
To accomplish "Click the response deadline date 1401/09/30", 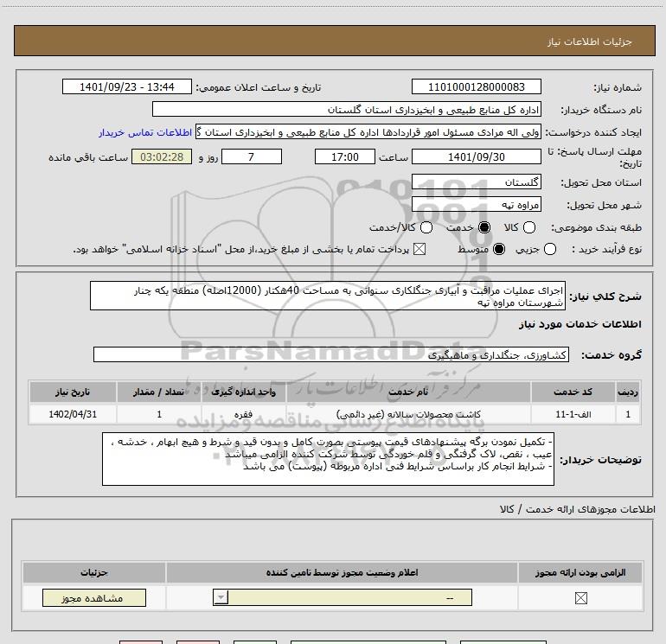I will click(476, 157).
